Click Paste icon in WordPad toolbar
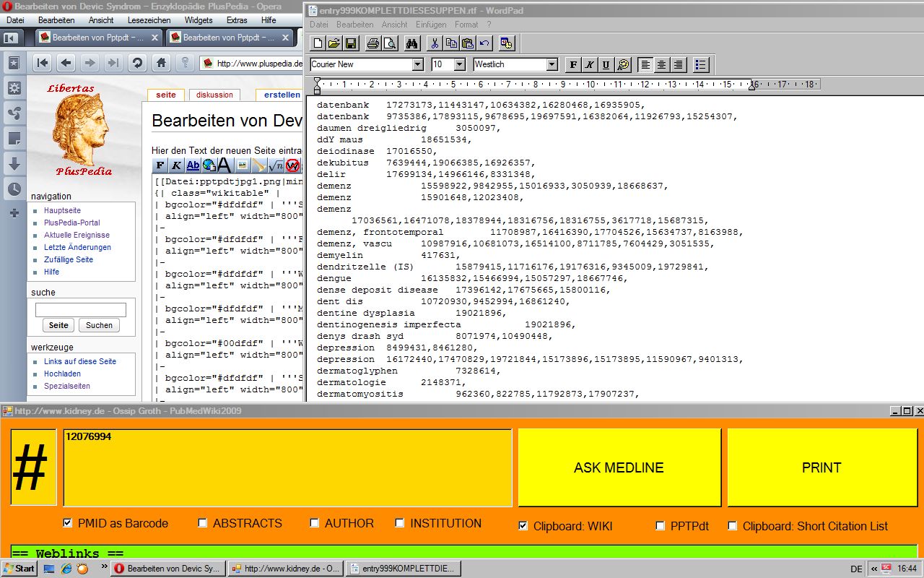 (x=467, y=43)
